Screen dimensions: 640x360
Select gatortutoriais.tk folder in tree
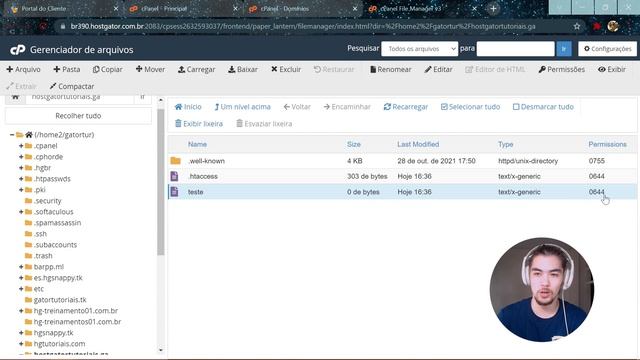point(60,300)
